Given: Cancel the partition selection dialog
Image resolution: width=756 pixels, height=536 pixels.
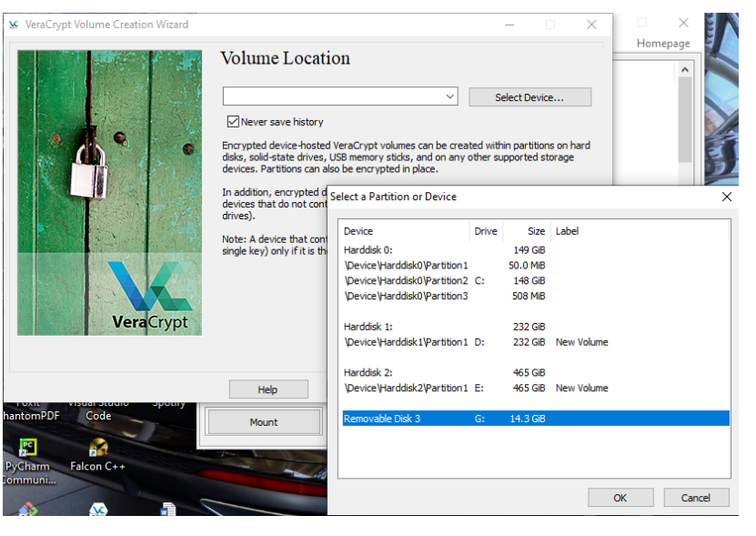Looking at the screenshot, I should [x=696, y=498].
